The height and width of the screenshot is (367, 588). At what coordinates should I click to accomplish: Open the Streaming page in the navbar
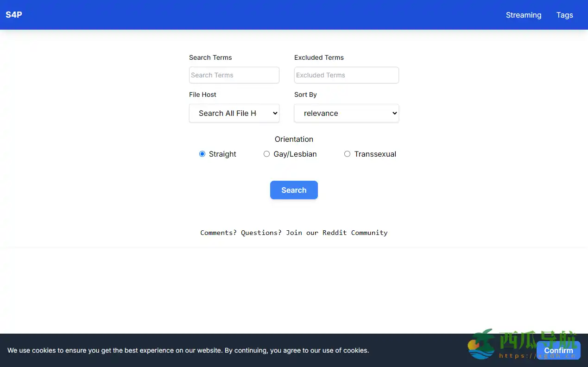523,15
